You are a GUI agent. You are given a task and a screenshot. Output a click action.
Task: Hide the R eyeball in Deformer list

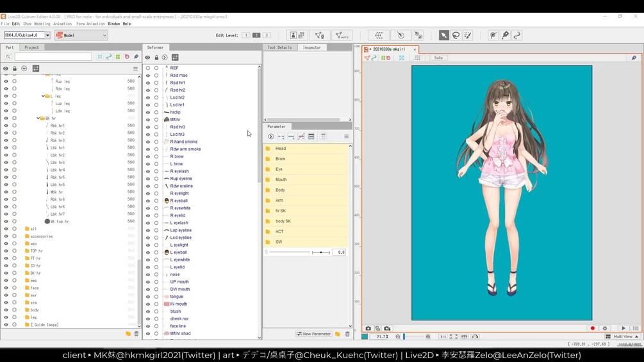point(147,201)
